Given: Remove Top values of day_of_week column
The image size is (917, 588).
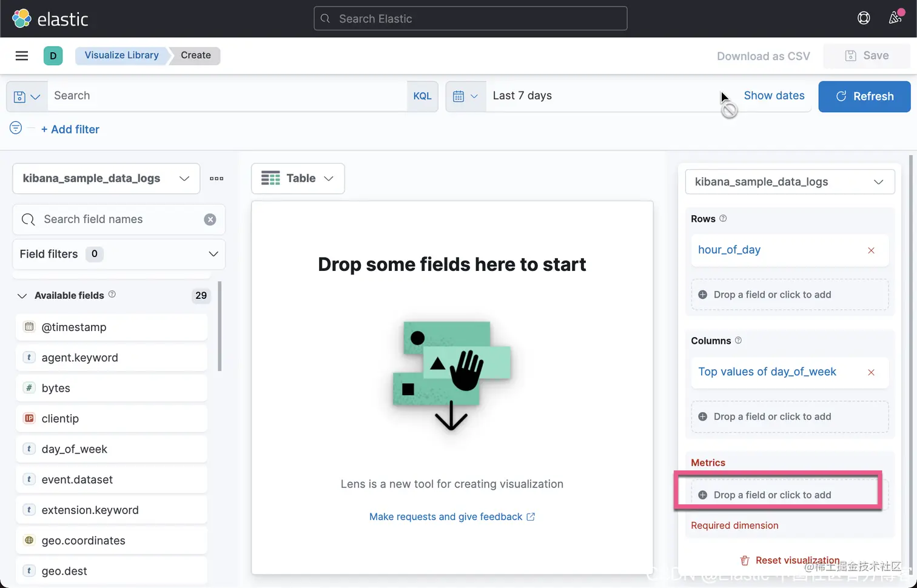Looking at the screenshot, I should (871, 372).
